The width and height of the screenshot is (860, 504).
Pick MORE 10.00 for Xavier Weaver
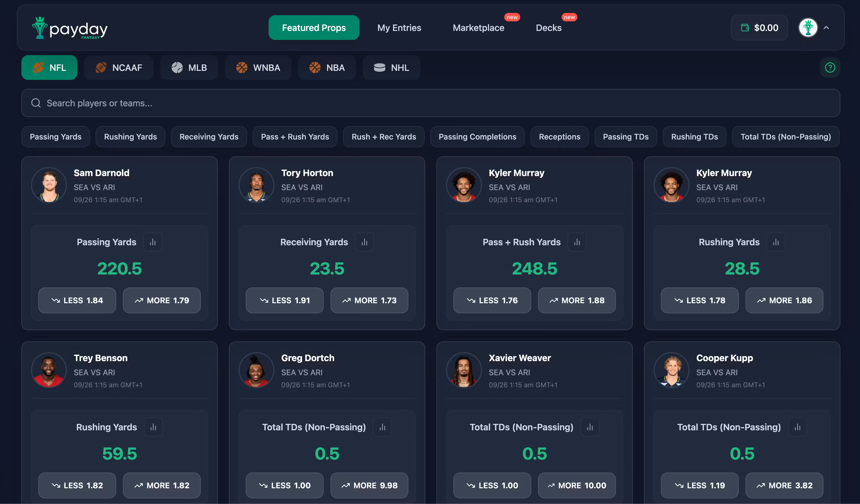(577, 485)
